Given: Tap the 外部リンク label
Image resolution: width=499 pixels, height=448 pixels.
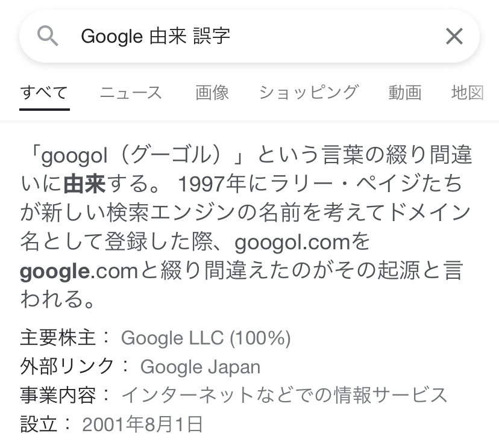Looking at the screenshot, I should pyautogui.click(x=67, y=367).
